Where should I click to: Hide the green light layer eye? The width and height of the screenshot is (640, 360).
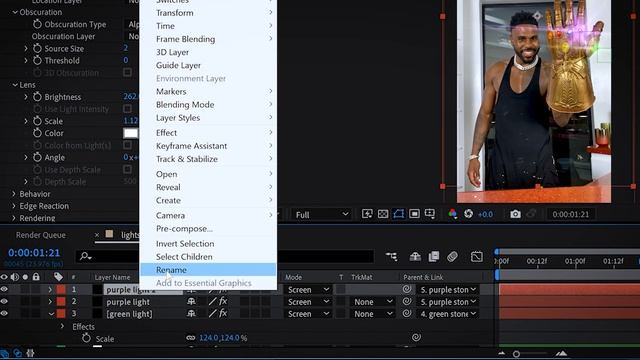[x=4, y=313]
